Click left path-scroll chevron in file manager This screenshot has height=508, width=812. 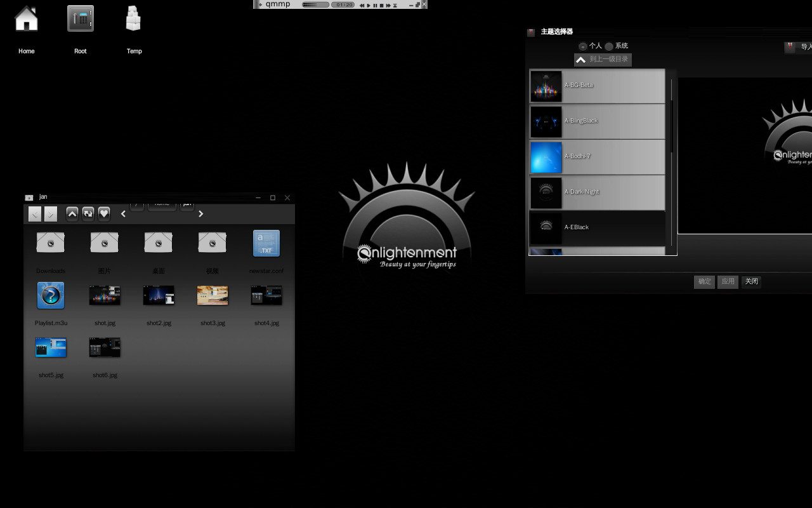123,214
